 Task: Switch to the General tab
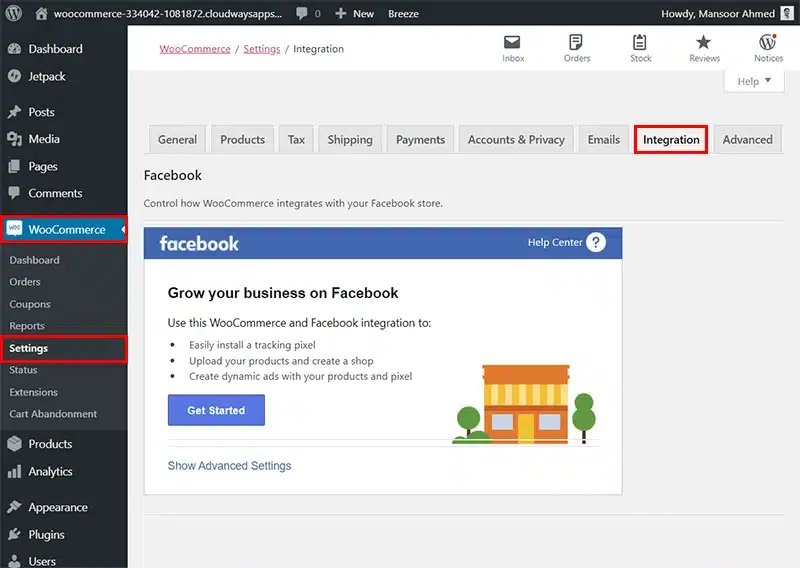(177, 139)
